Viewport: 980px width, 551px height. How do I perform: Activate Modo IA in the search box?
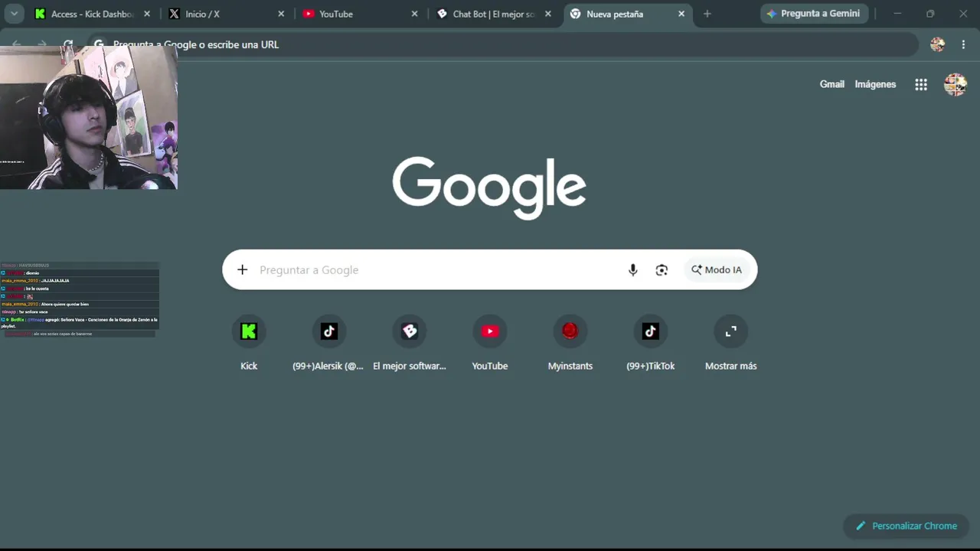[x=717, y=270]
